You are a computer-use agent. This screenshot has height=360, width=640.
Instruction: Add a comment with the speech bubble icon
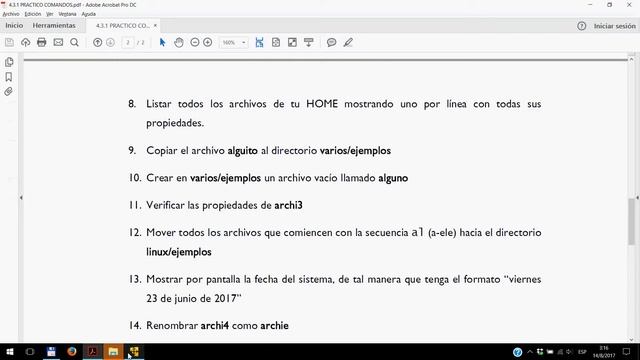(331, 42)
